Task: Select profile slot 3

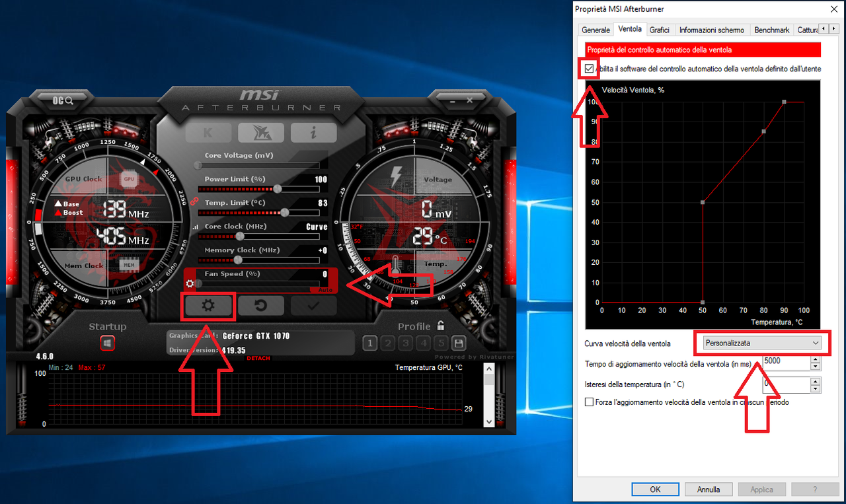Action: 406,343
